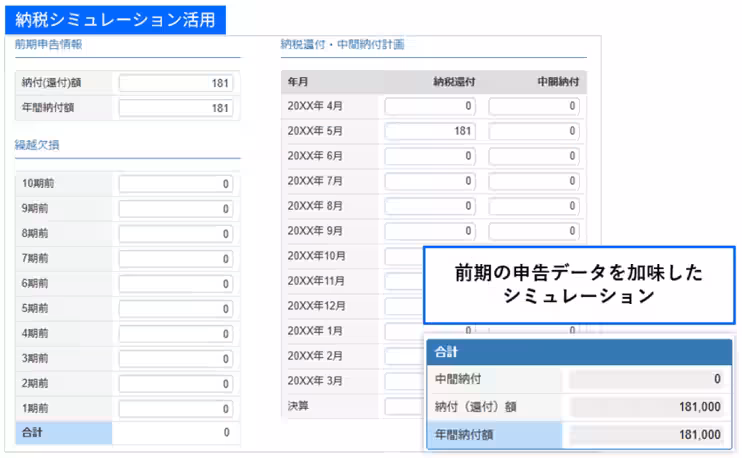Select the 10期前 carryover loss field

tap(176, 184)
